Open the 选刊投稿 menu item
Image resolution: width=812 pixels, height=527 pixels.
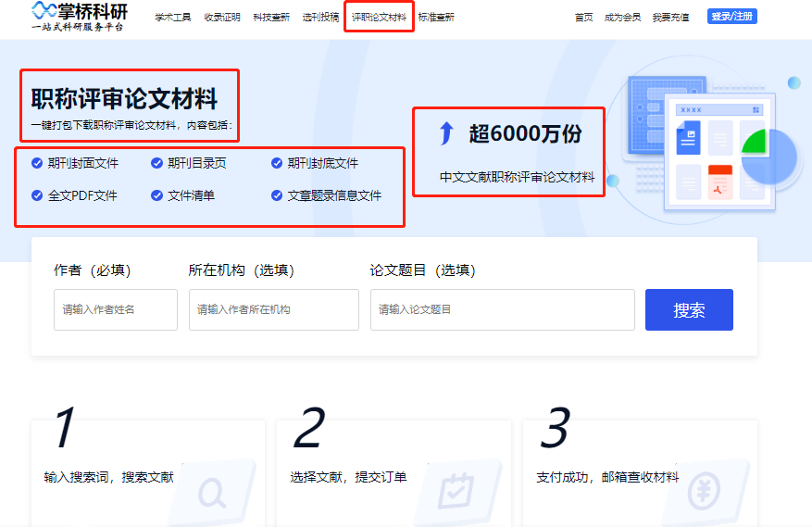point(320,17)
